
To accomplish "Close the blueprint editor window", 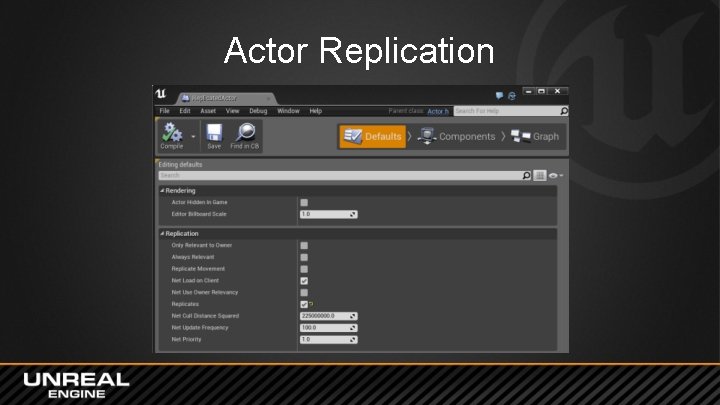I will tap(557, 91).
